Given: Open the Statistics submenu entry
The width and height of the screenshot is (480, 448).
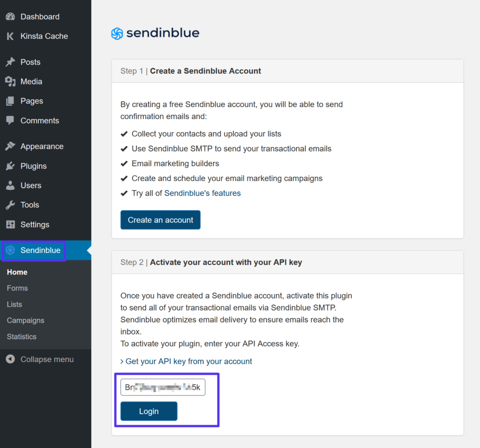Looking at the screenshot, I should point(22,336).
